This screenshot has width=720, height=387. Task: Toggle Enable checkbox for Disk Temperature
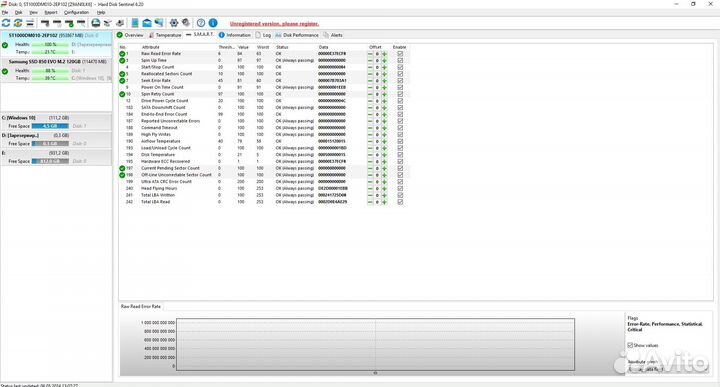(400, 155)
